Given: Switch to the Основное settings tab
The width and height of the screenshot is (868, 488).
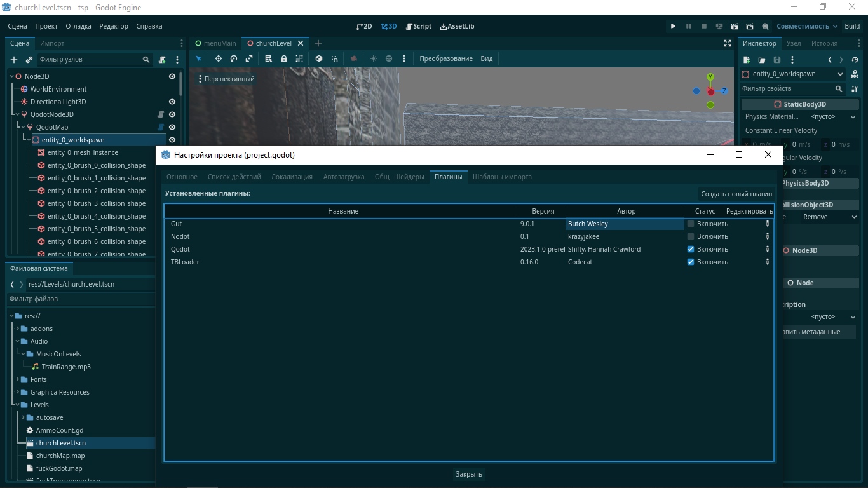Looking at the screenshot, I should tap(182, 177).
